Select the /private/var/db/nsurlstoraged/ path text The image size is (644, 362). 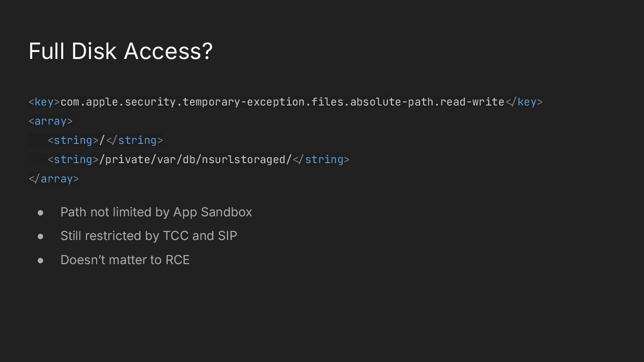[198, 160]
